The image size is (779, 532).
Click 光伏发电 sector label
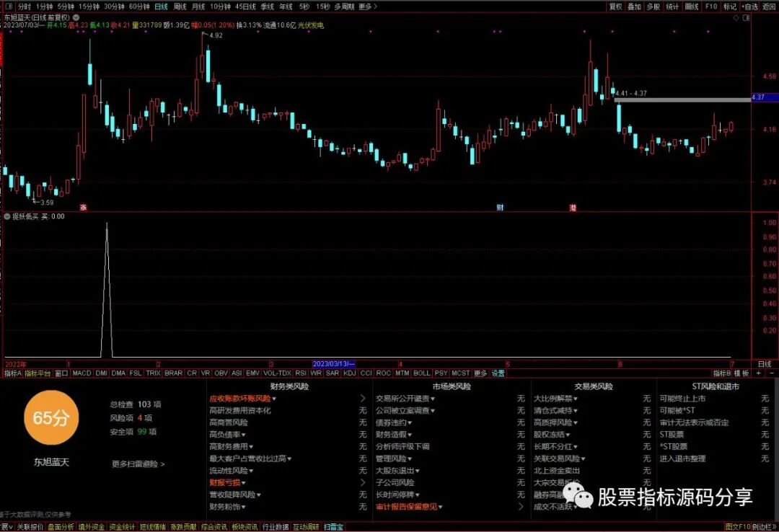310,25
